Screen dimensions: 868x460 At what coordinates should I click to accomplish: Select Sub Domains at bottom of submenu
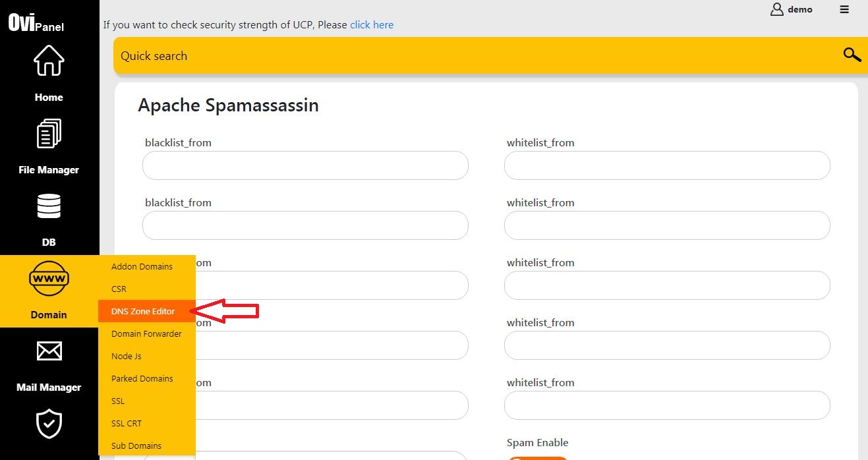point(136,446)
